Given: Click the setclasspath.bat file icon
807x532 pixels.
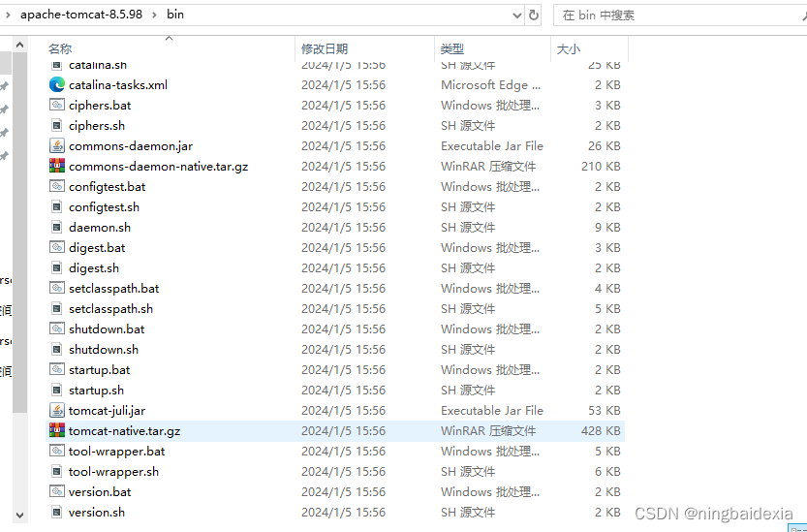Looking at the screenshot, I should pos(56,288).
